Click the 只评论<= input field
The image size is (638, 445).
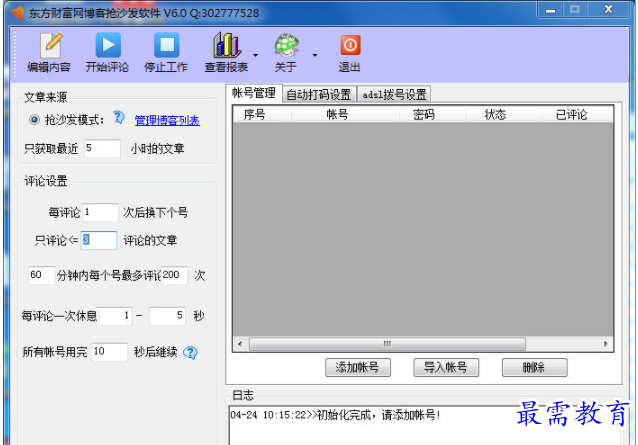[99, 240]
